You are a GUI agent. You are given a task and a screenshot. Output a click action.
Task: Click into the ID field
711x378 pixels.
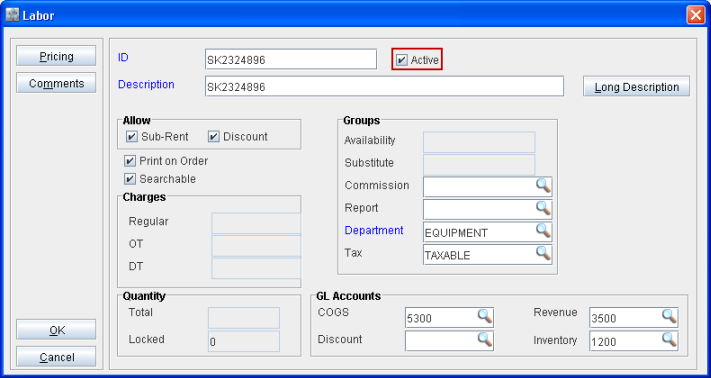[291, 59]
